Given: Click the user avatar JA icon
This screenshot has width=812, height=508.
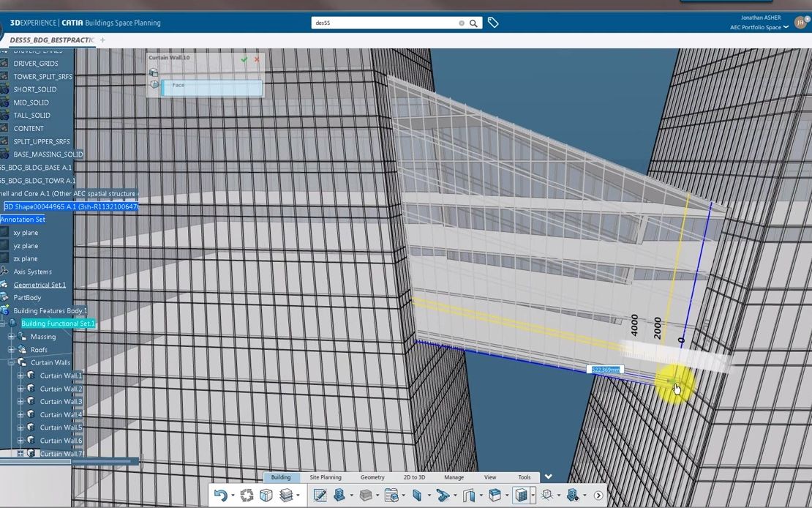Looking at the screenshot, I should 800,22.
